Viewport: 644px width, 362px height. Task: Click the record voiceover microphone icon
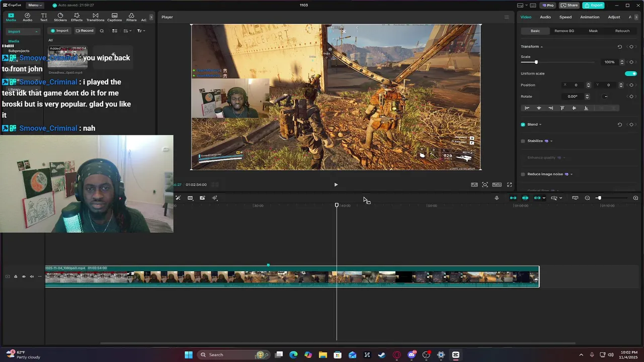(497, 198)
